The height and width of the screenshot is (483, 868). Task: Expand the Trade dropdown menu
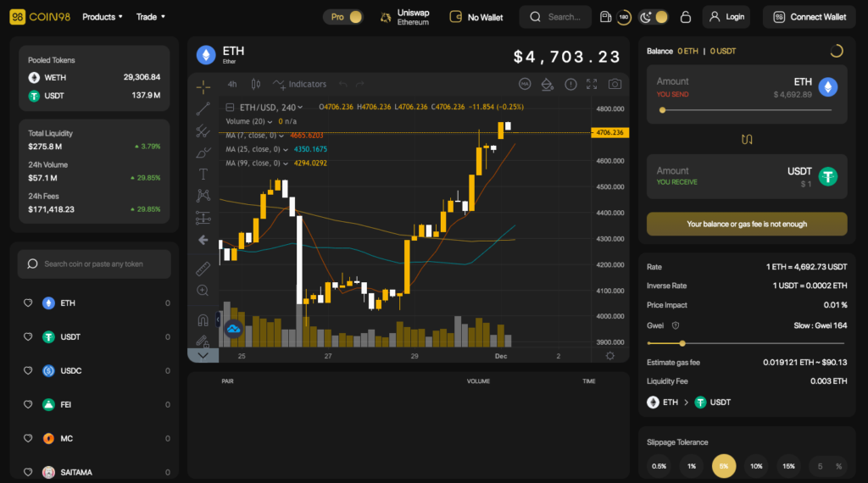tap(151, 17)
